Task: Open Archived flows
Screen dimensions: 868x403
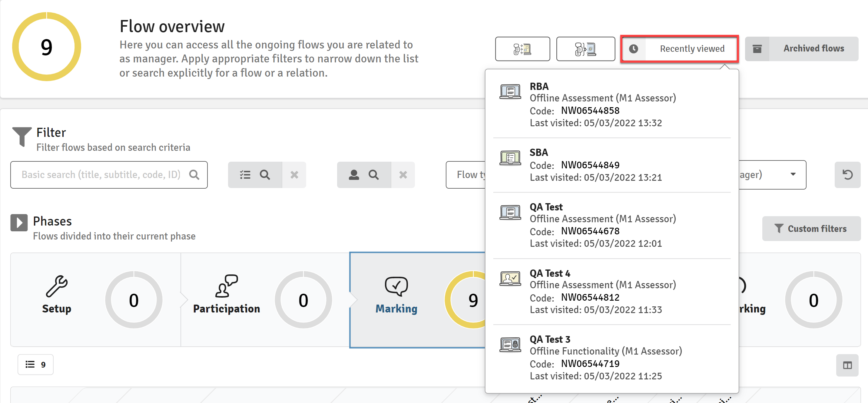Action: point(801,49)
